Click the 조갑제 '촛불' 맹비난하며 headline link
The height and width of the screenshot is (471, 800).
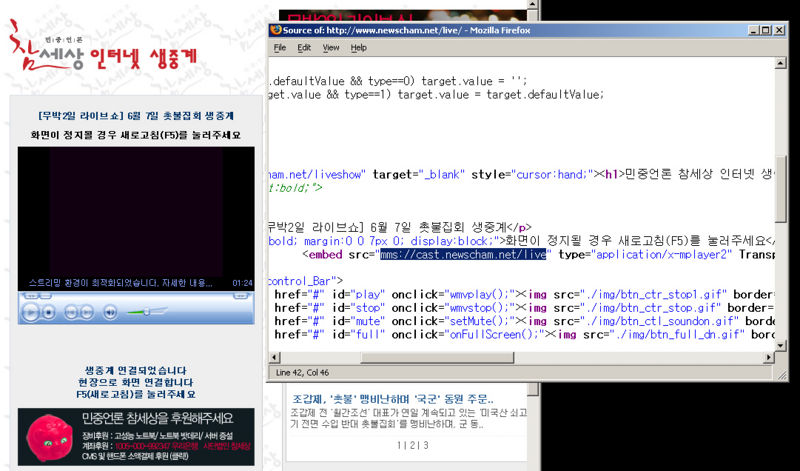pyautogui.click(x=393, y=399)
